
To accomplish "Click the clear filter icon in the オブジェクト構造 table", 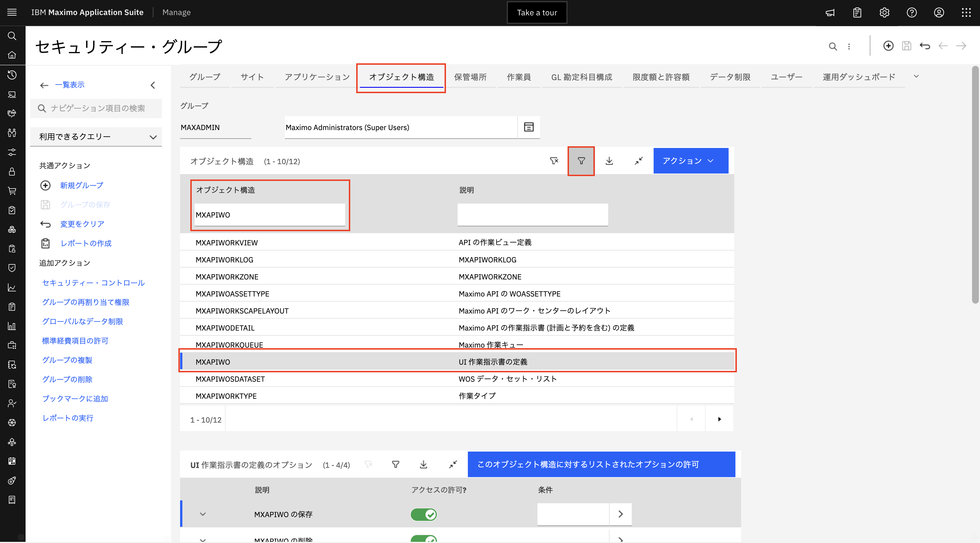I will (554, 161).
